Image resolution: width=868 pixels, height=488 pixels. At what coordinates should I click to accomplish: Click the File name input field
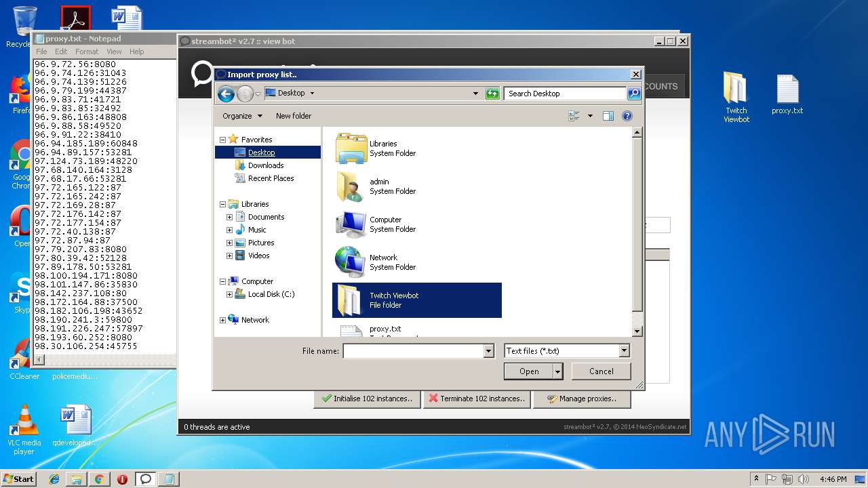413,351
